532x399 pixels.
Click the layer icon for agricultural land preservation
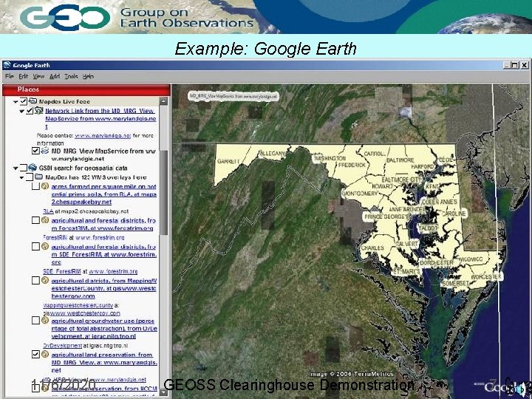(x=45, y=354)
